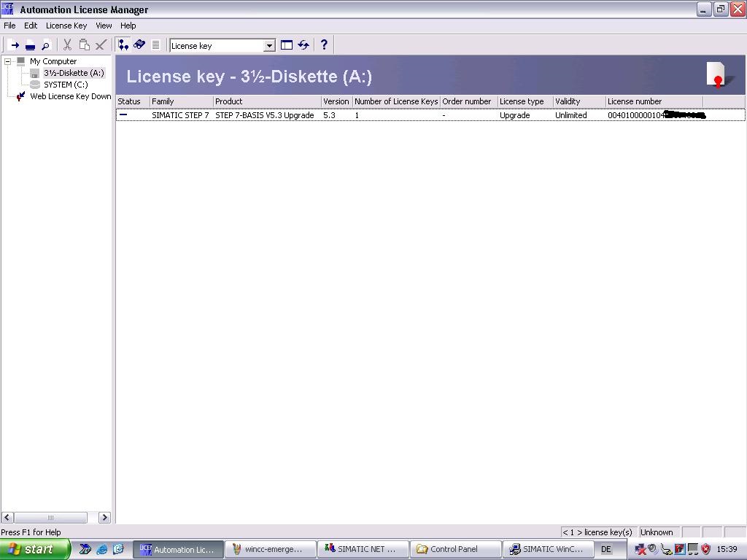Image resolution: width=747 pixels, height=560 pixels.
Task: Click the Transfer license key toolbar icon
Action: pyautogui.click(x=14, y=45)
